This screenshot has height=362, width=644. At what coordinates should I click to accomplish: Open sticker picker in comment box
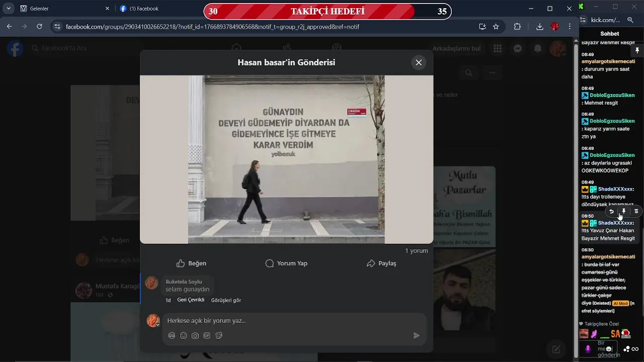tap(219, 335)
